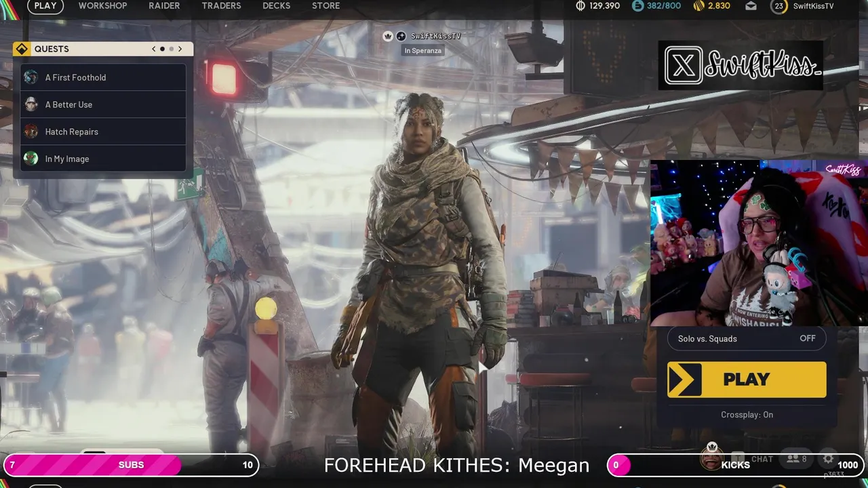Open the In My Image quest
The height and width of the screenshot is (488, 868).
103,159
